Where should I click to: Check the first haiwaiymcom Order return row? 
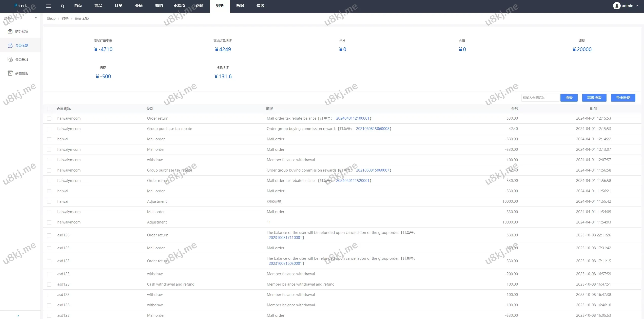(49, 119)
